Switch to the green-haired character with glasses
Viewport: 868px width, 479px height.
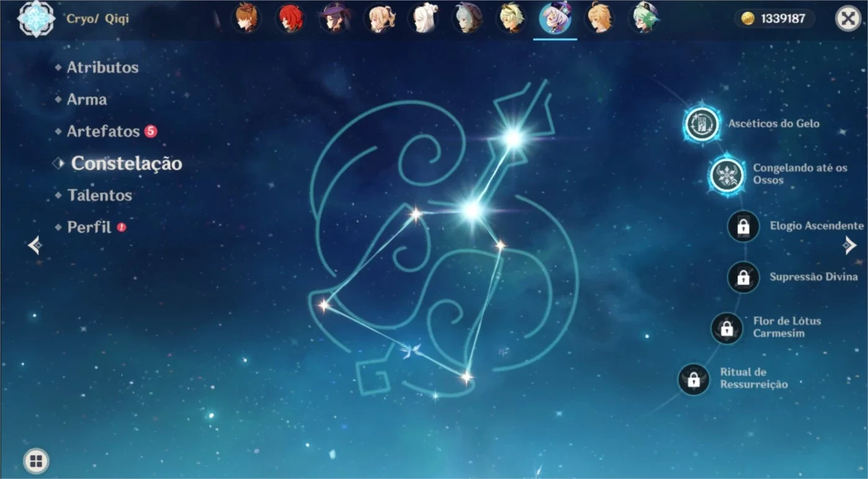pos(644,19)
